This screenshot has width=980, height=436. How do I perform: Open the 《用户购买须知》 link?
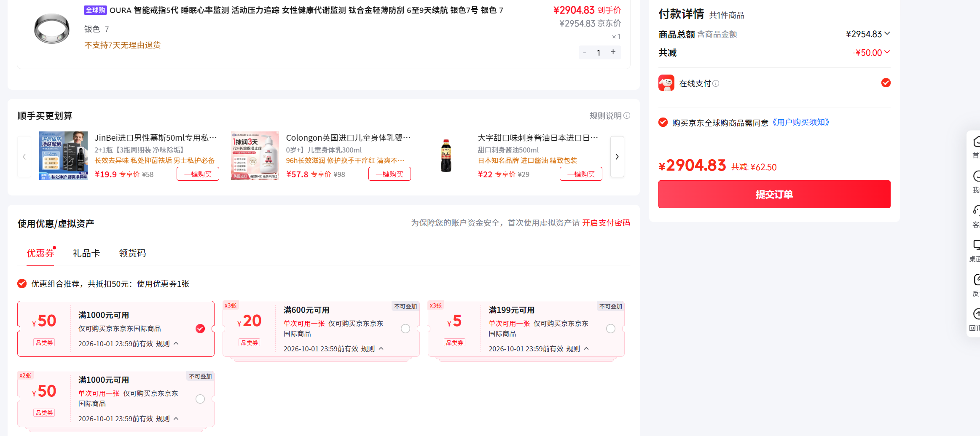pos(800,122)
